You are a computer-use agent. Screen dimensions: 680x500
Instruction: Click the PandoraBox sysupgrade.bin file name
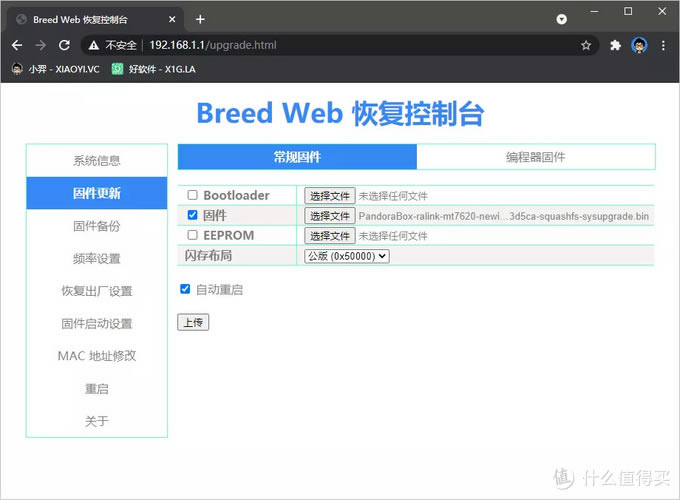click(x=503, y=216)
